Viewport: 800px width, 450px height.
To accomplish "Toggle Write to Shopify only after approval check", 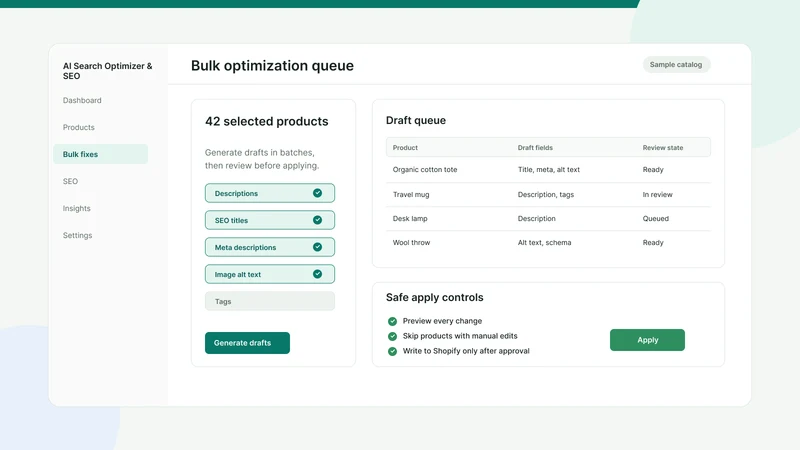I will click(392, 351).
